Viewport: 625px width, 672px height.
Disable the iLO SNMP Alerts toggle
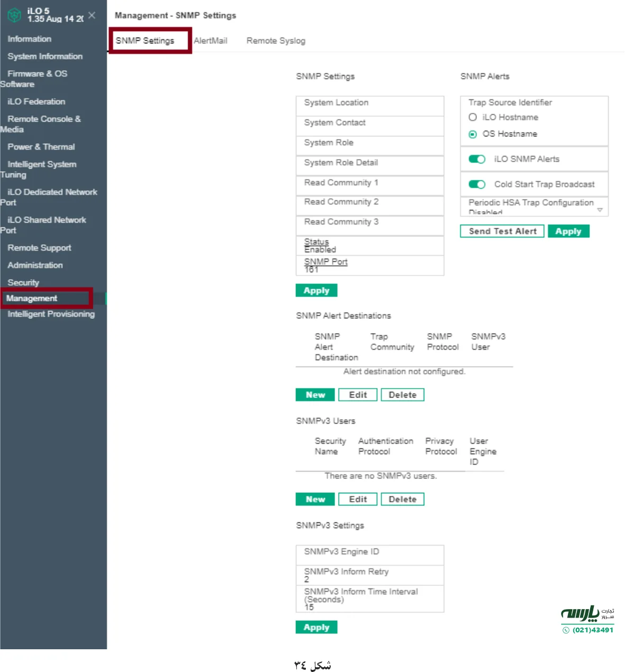click(477, 159)
